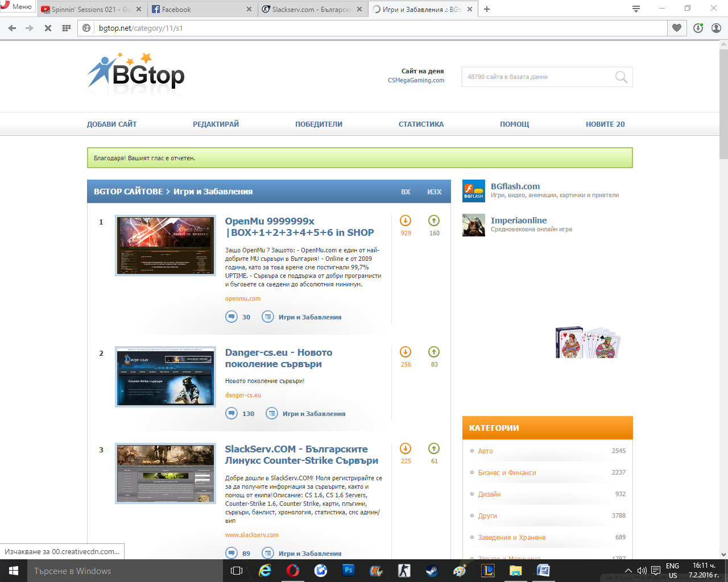Open the Бизнес и Финанси category
The width and height of the screenshot is (728, 582).
click(507, 472)
